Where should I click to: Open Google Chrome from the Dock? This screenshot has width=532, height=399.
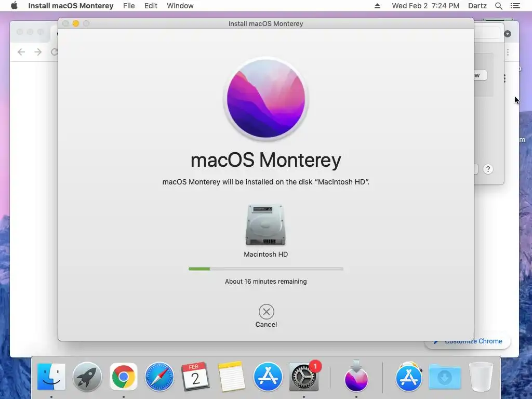coord(124,377)
